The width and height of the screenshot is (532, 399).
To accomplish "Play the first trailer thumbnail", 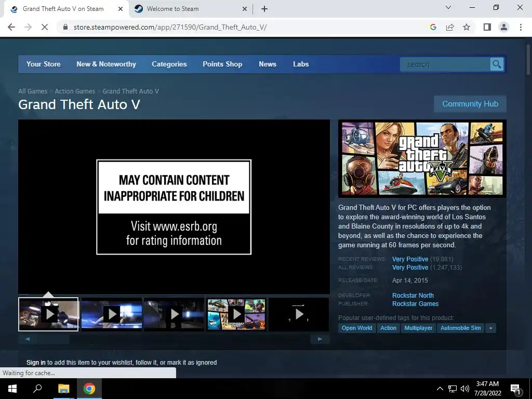I will click(x=48, y=314).
